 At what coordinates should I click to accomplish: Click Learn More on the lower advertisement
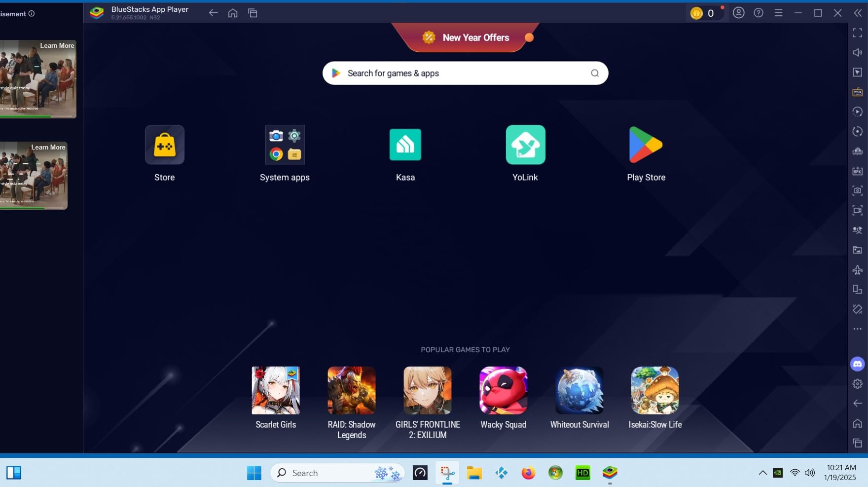48,147
